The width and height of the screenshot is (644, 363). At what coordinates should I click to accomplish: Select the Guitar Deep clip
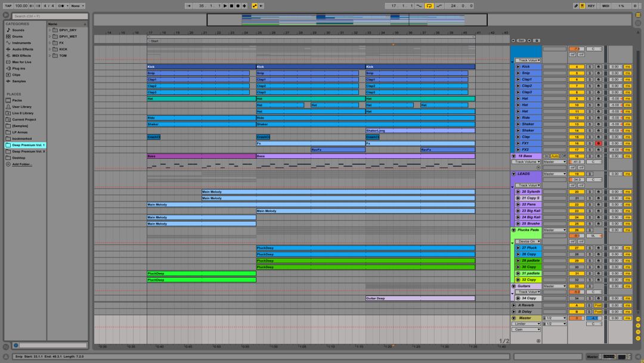(420, 299)
